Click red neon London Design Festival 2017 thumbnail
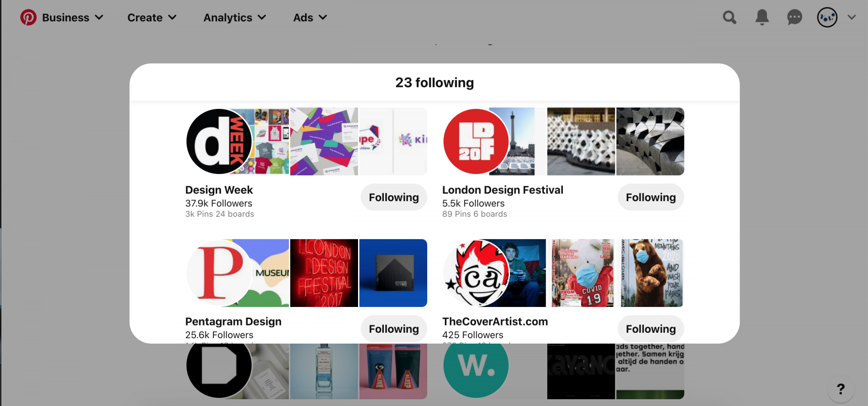Image resolution: width=868 pixels, height=406 pixels. tap(324, 273)
